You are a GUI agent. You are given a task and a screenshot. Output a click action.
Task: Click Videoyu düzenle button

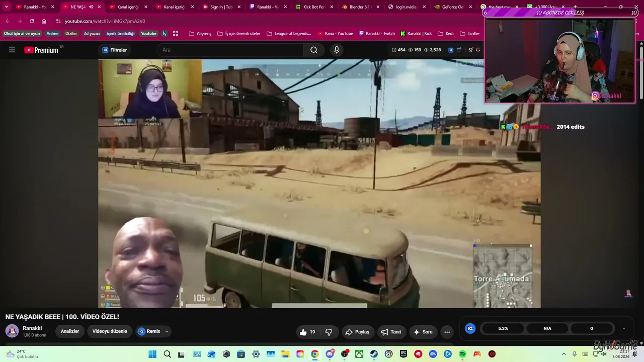click(110, 331)
